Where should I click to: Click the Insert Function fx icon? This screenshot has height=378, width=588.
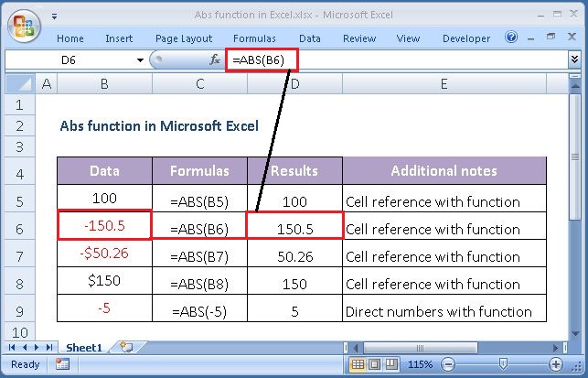click(215, 59)
